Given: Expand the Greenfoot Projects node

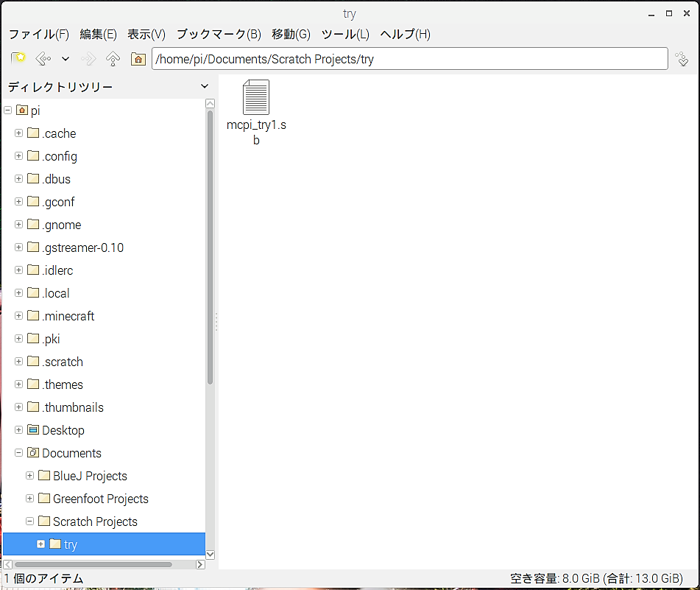Looking at the screenshot, I should [30, 499].
